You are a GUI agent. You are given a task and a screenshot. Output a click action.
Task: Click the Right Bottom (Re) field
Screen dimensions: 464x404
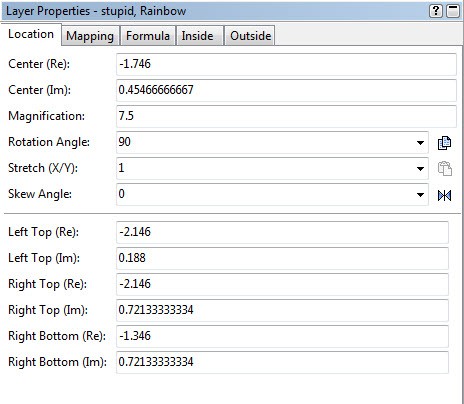point(282,336)
